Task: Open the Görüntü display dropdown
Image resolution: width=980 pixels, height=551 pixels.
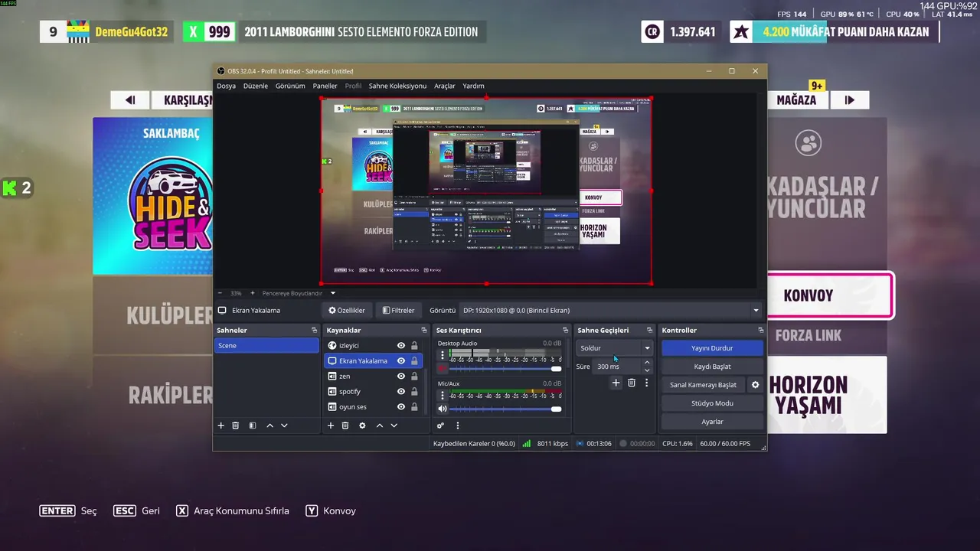Action: pyautogui.click(x=611, y=311)
